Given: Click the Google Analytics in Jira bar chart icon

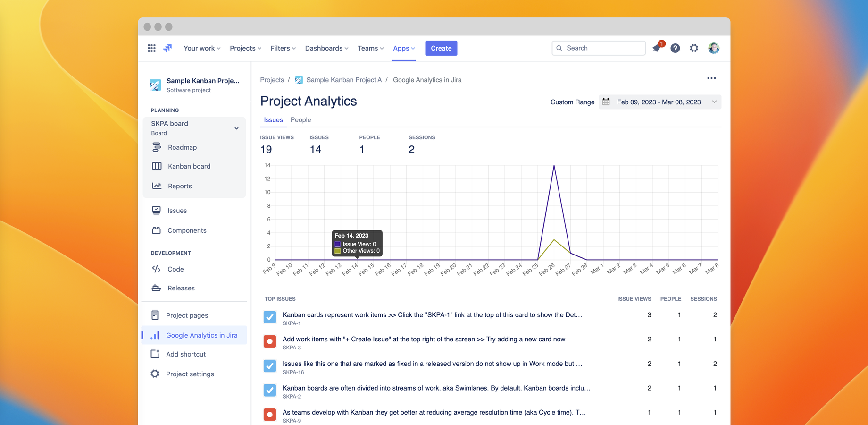Looking at the screenshot, I should 155,335.
